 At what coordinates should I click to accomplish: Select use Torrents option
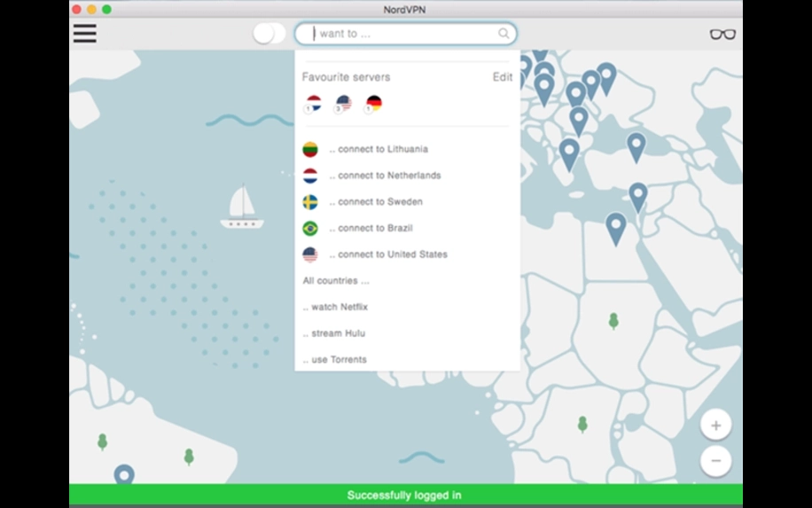pyautogui.click(x=334, y=359)
